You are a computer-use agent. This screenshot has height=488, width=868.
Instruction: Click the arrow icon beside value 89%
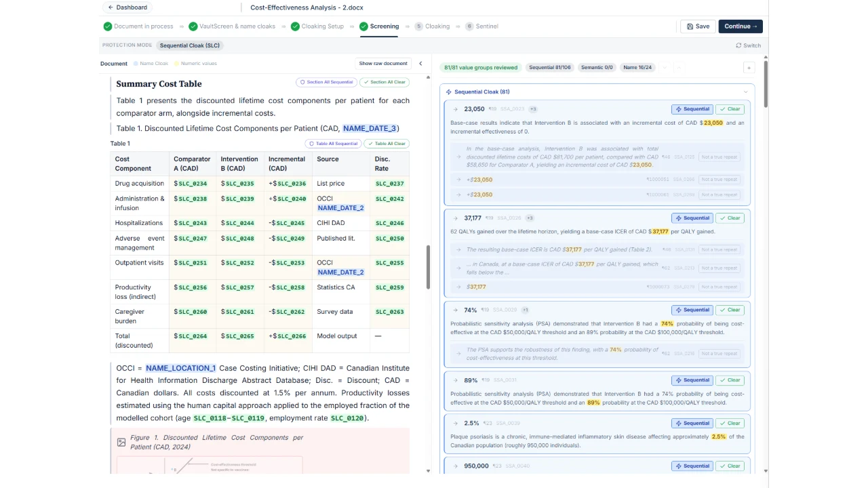[x=456, y=380]
